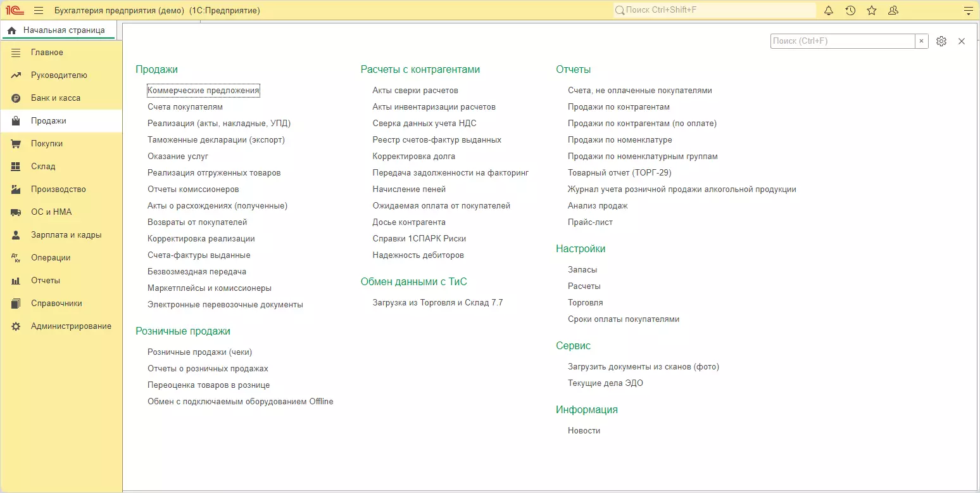The image size is (980, 493).
Task: Open the history clock icon
Action: point(850,10)
